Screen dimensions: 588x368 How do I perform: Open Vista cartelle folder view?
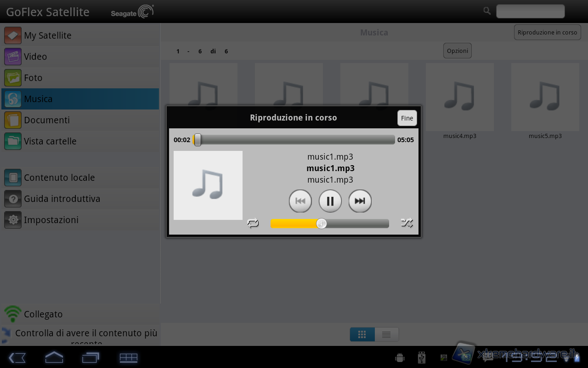(50, 141)
